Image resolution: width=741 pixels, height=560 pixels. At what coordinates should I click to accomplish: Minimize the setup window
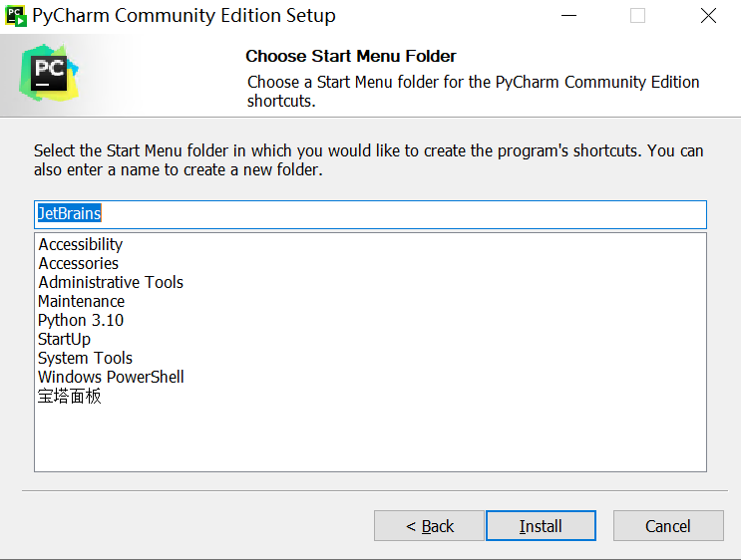click(569, 16)
